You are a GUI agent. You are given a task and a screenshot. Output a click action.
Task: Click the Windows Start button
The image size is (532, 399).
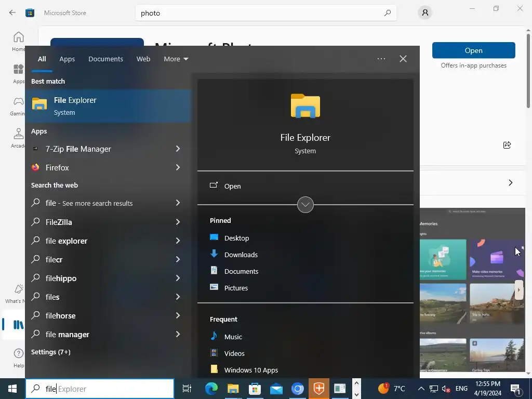pos(12,389)
